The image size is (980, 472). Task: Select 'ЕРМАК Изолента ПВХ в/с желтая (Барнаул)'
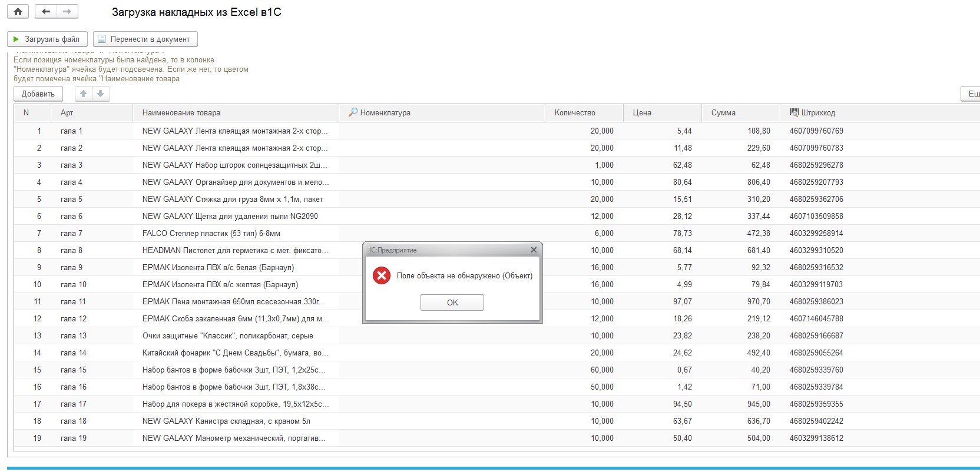[236, 284]
